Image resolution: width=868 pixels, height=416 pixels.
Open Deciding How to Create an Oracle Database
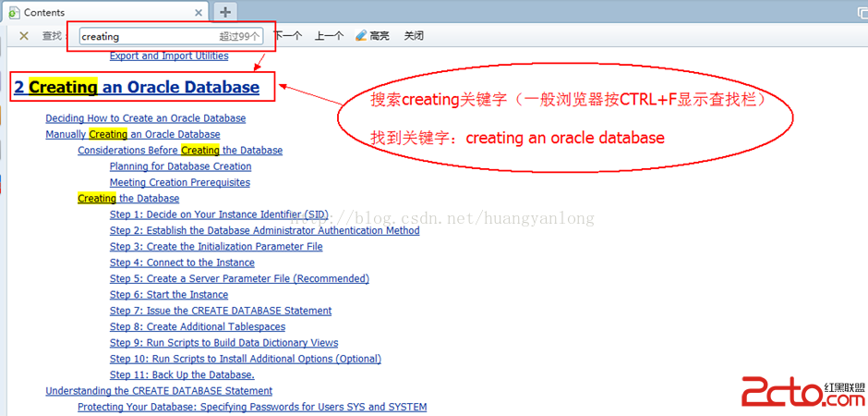click(146, 118)
